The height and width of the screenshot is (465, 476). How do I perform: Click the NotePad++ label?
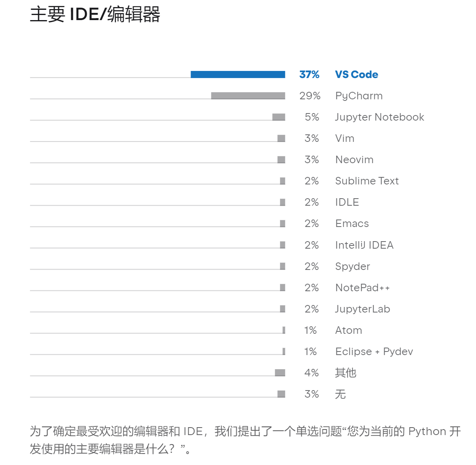(x=362, y=288)
